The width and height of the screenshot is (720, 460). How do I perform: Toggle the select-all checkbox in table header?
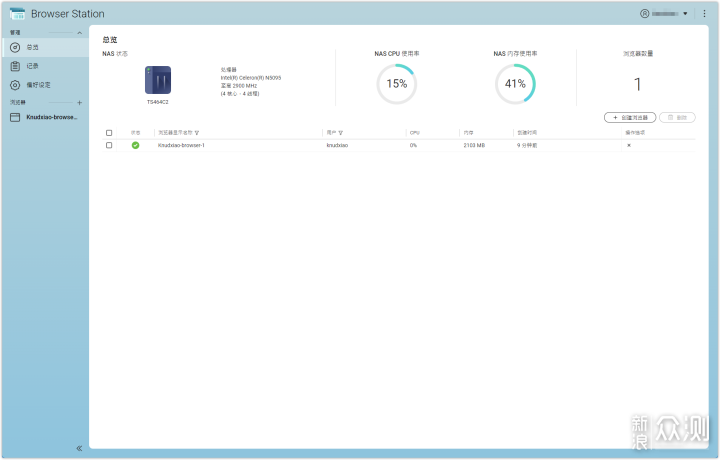tap(109, 132)
